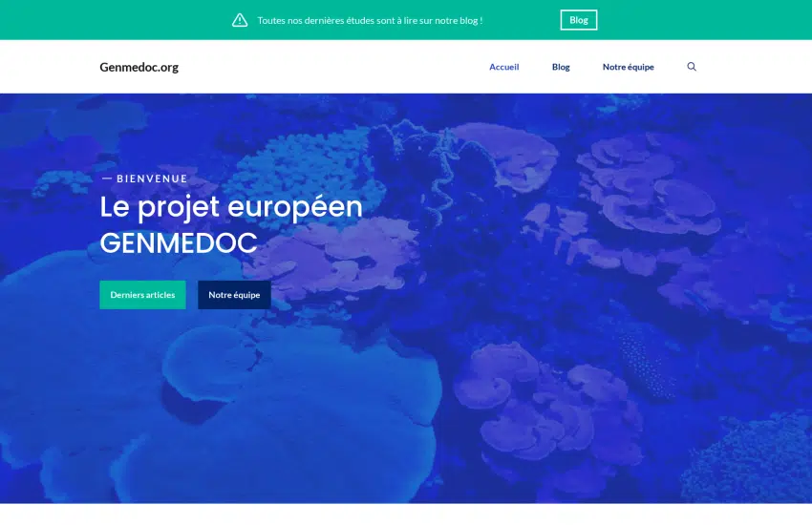Click the 'Le projet européen' heading line

pos(231,207)
